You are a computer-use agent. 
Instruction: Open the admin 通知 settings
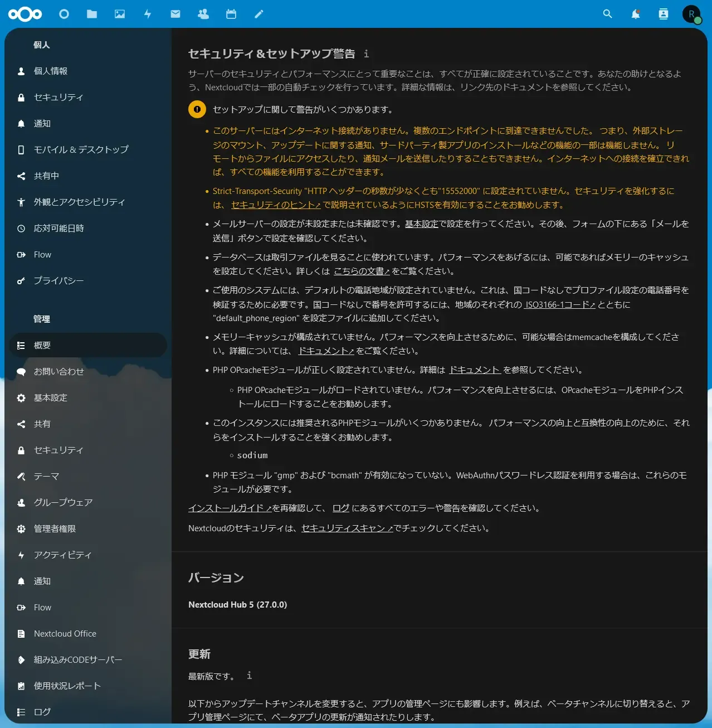[x=88, y=581]
